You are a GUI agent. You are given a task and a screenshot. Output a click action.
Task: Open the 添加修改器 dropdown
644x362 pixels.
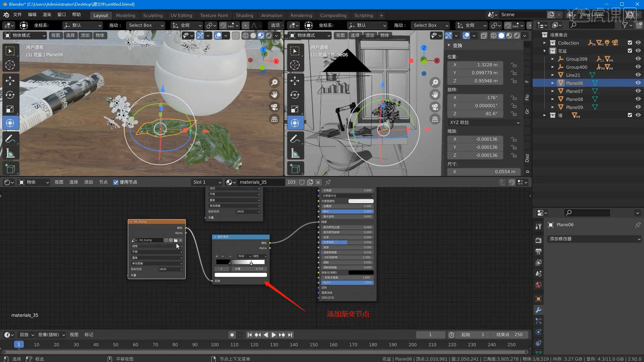pyautogui.click(x=593, y=239)
